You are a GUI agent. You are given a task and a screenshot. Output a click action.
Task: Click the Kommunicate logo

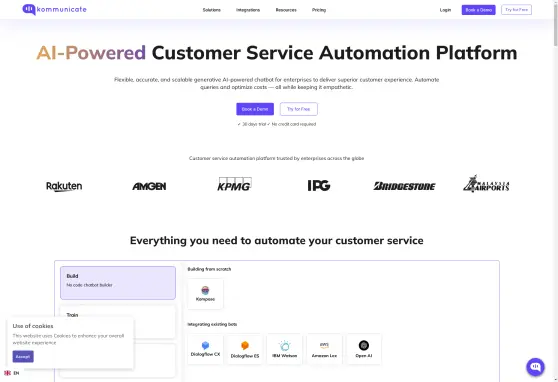coord(54,9)
